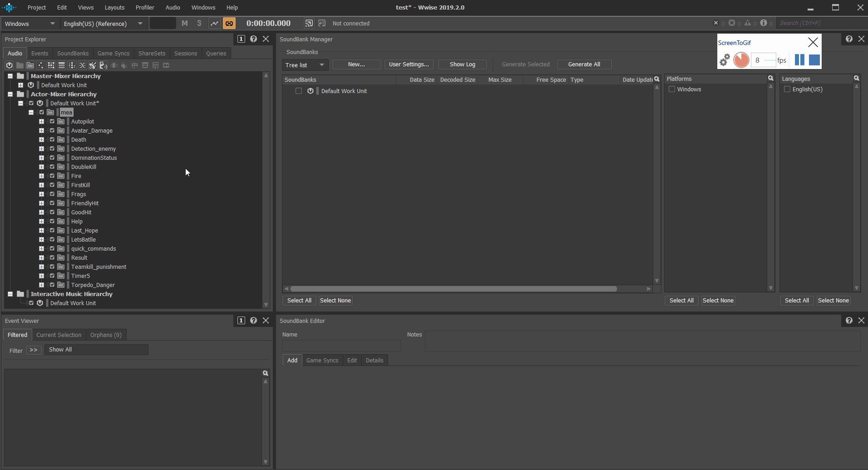Switch to the Events tab
This screenshot has width=868, height=470.
coord(39,53)
